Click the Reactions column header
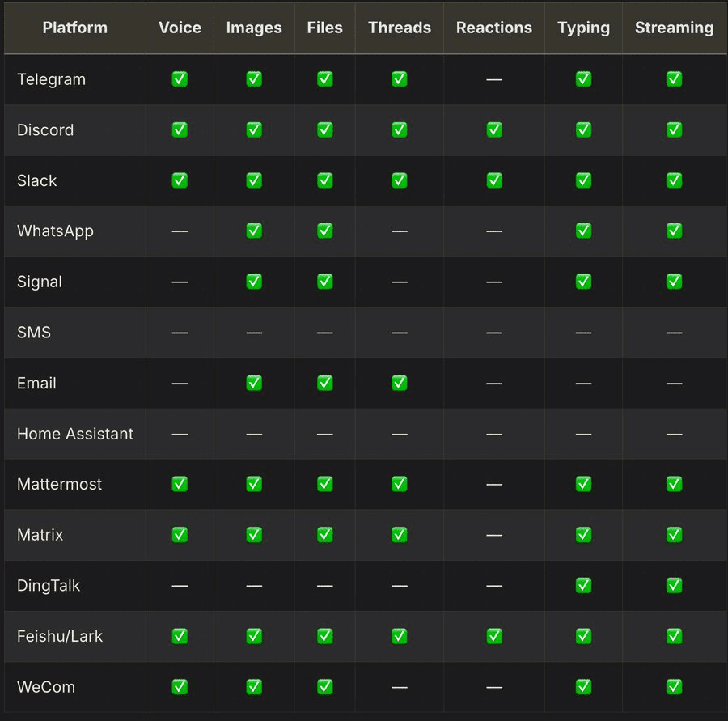The height and width of the screenshot is (721, 728). (494, 28)
